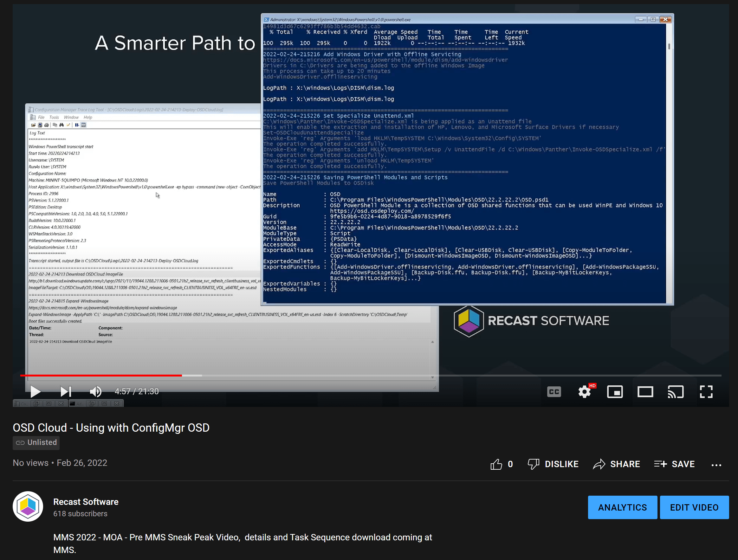Image resolution: width=738 pixels, height=560 pixels.
Task: Mute the video volume
Action: pos(95,392)
